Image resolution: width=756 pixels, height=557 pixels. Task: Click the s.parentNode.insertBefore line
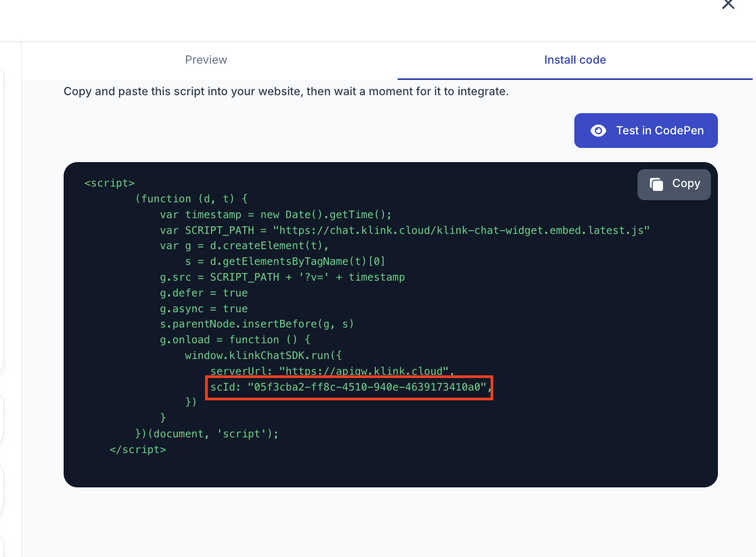[x=257, y=324]
